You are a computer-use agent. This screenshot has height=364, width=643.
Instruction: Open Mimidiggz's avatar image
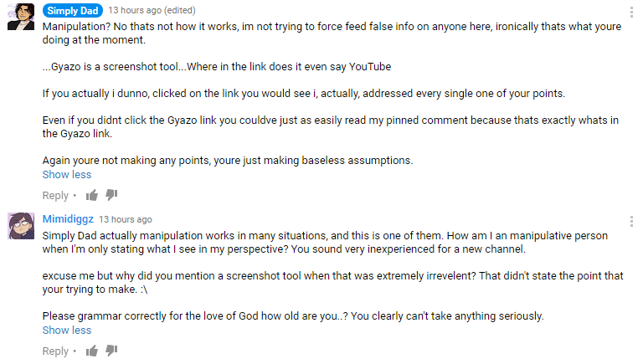pos(20,226)
